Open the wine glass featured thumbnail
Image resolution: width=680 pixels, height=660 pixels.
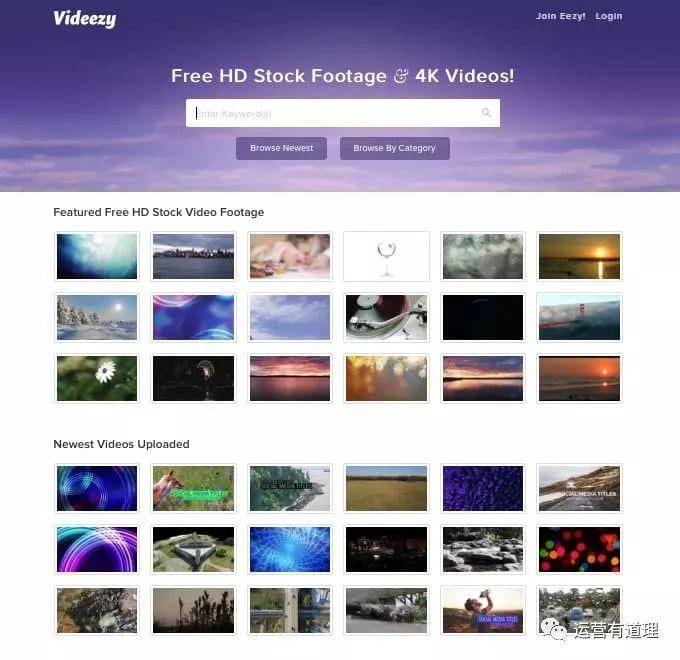(386, 256)
